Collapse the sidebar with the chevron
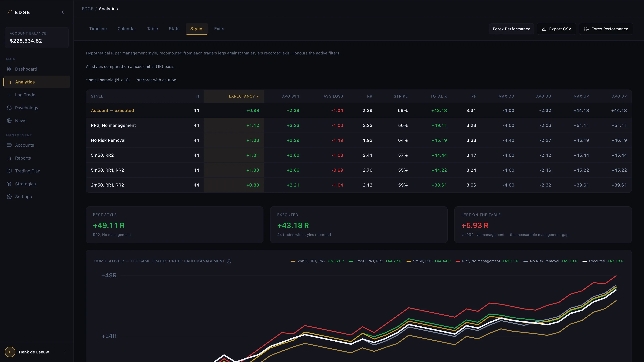This screenshot has height=362, width=644. [x=63, y=12]
